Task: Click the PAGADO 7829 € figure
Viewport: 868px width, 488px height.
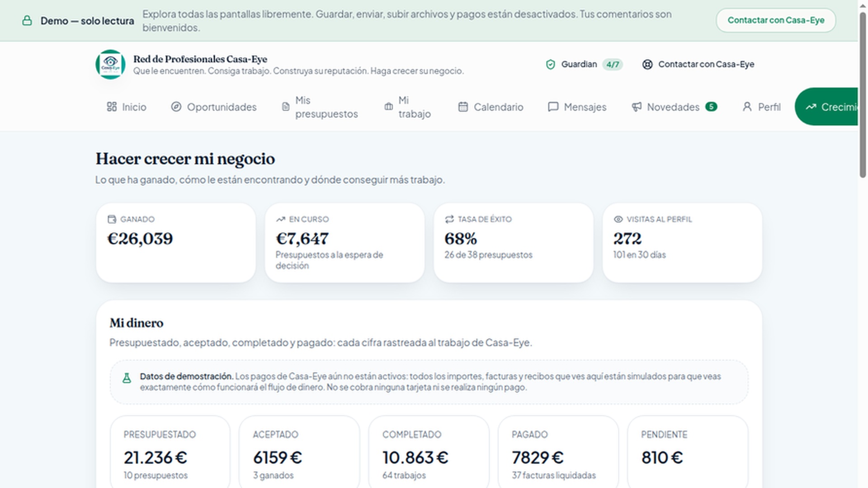Action: click(538, 458)
